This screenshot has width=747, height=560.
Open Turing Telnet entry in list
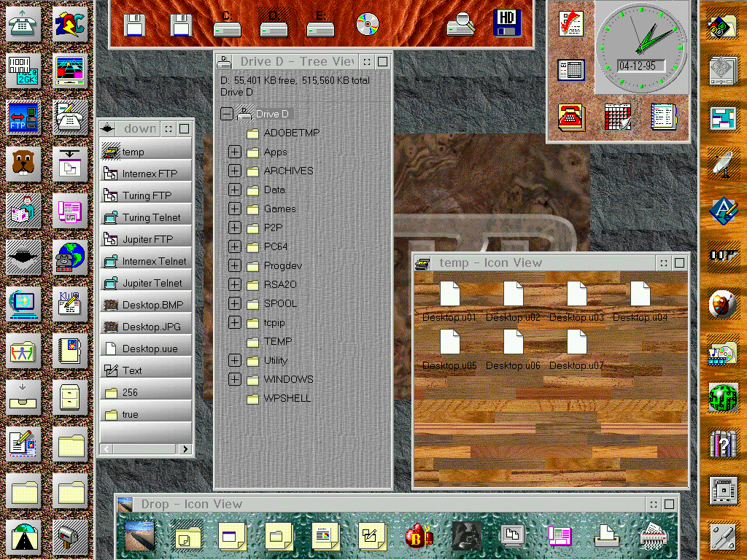(x=151, y=217)
